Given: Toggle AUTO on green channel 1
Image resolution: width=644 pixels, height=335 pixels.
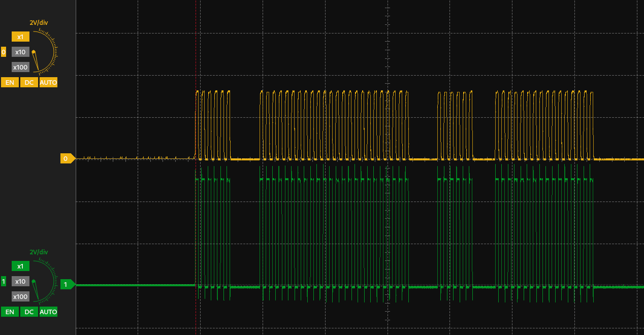Looking at the screenshot, I should [x=49, y=312].
